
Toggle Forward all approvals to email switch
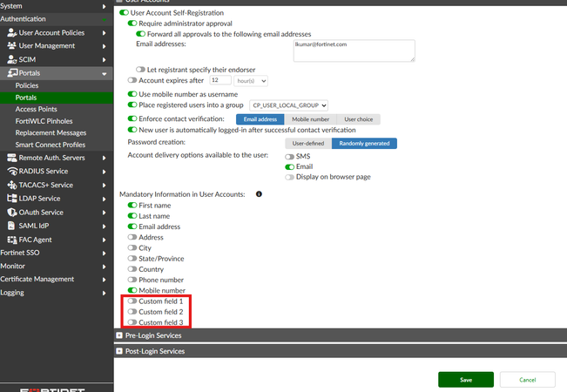(x=141, y=34)
